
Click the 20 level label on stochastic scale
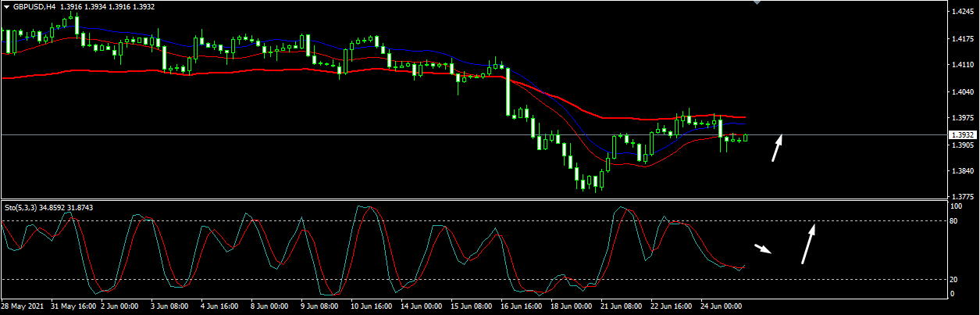point(953,279)
